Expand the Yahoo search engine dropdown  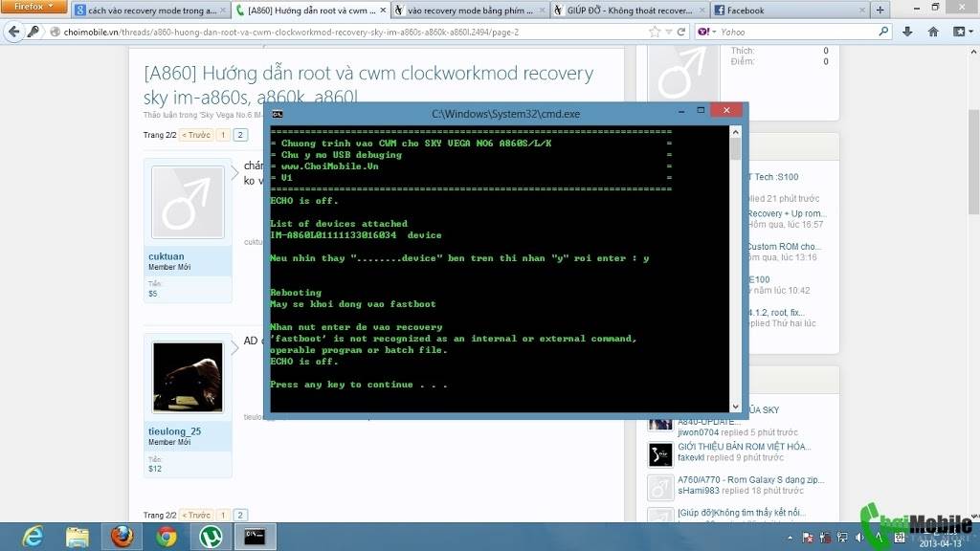(707, 32)
